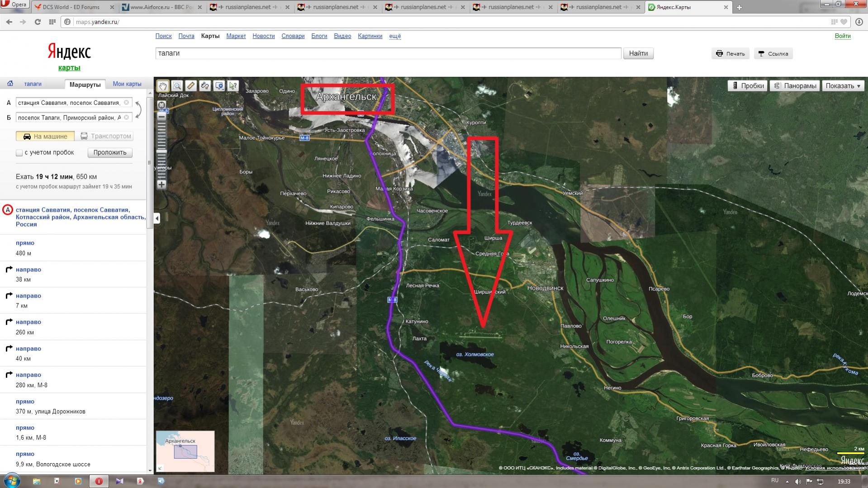Swap route points A and Б
Screen dimensions: 868x488
coord(139,110)
